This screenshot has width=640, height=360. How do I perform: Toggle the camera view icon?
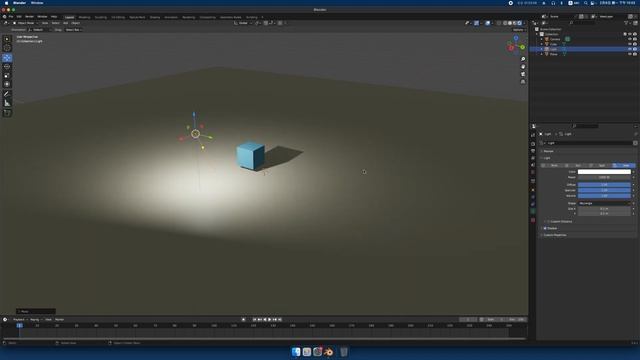(523, 74)
